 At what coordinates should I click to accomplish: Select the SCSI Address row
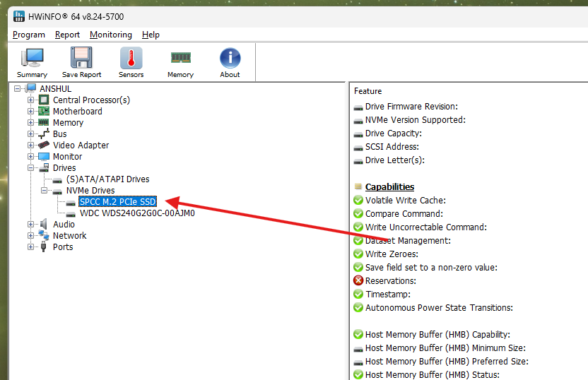392,146
